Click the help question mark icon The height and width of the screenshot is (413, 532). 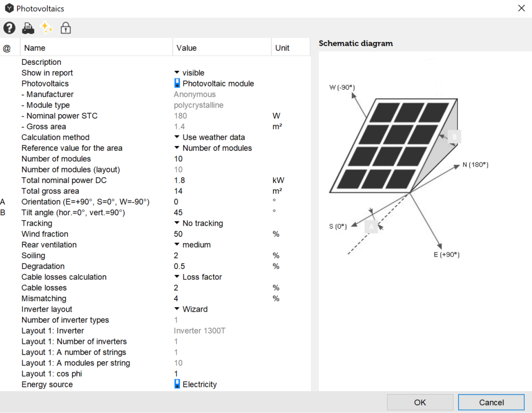point(9,28)
